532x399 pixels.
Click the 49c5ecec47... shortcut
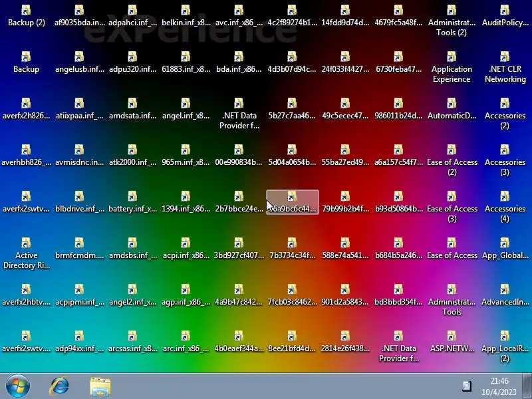(345, 108)
